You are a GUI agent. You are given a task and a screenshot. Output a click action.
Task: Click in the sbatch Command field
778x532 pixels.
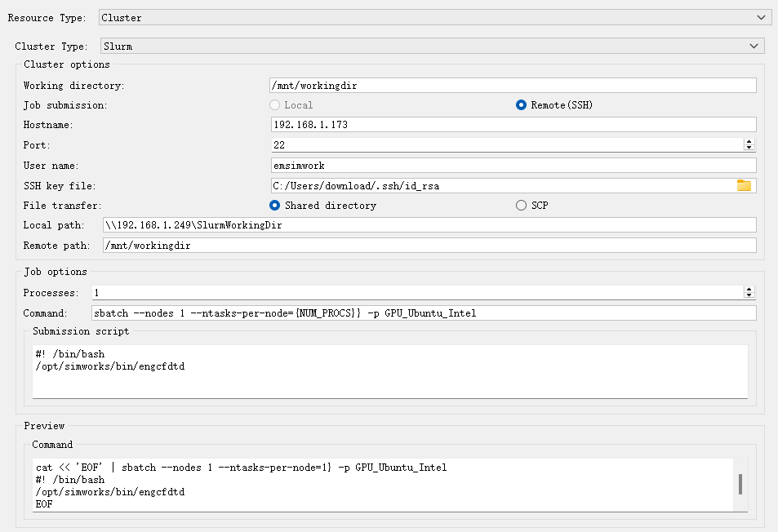[423, 313]
